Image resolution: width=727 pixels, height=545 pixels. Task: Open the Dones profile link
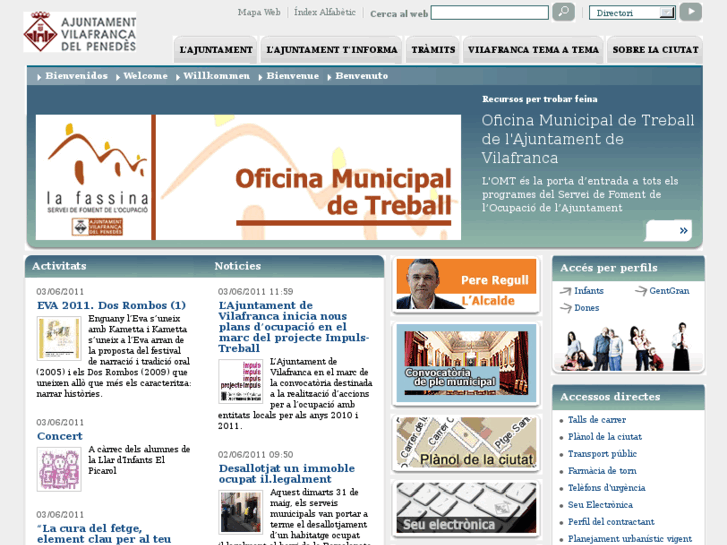(x=587, y=308)
